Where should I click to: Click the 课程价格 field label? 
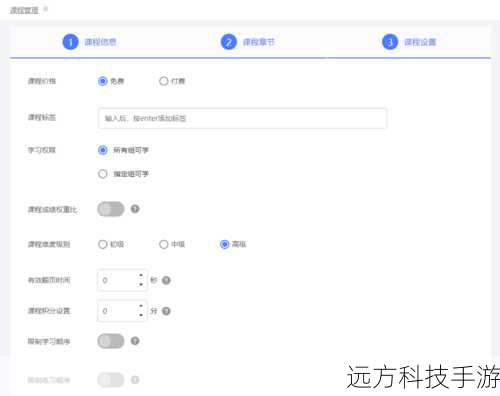[42, 81]
